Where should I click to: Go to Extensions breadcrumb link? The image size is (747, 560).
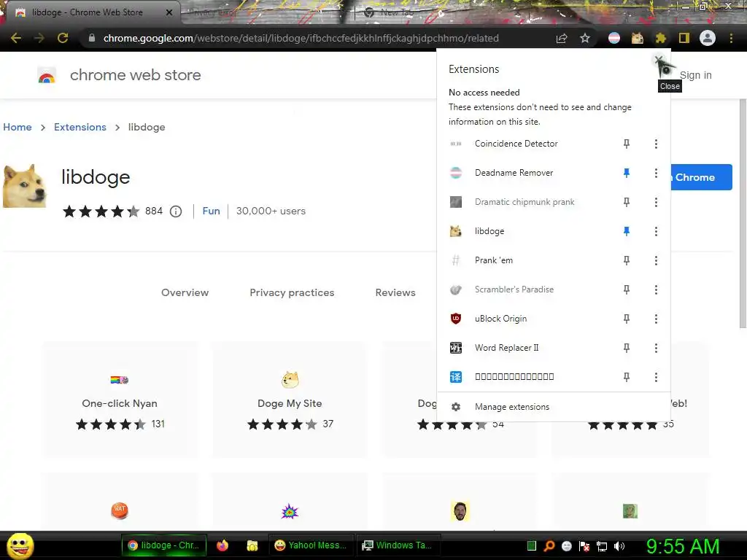click(80, 127)
